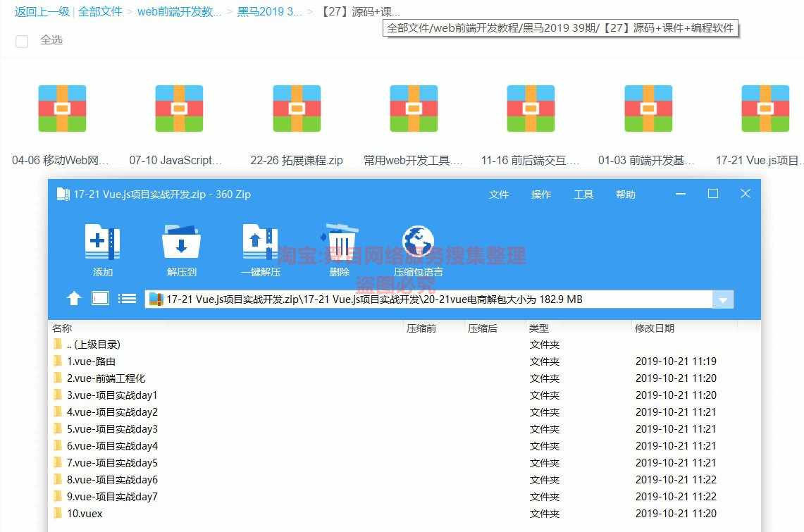Image resolution: width=804 pixels, height=532 pixels.
Task: Maximize the 360 Zip window
Action: (712, 194)
